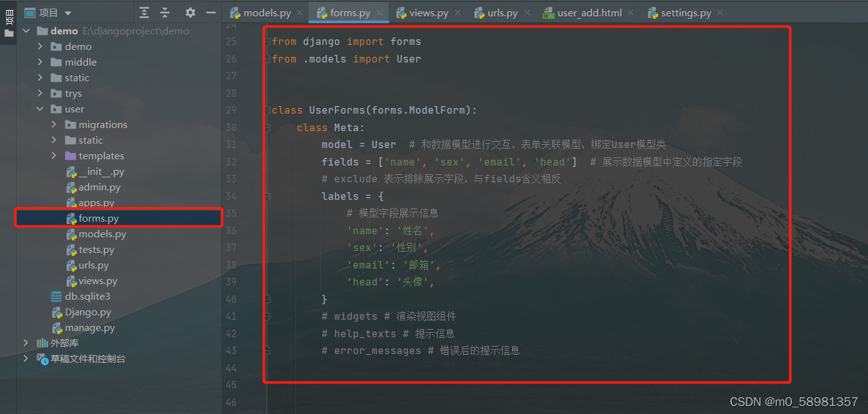
Task: Click the text 'class UserForms(forms.ModelForm):'
Action: 375,110
